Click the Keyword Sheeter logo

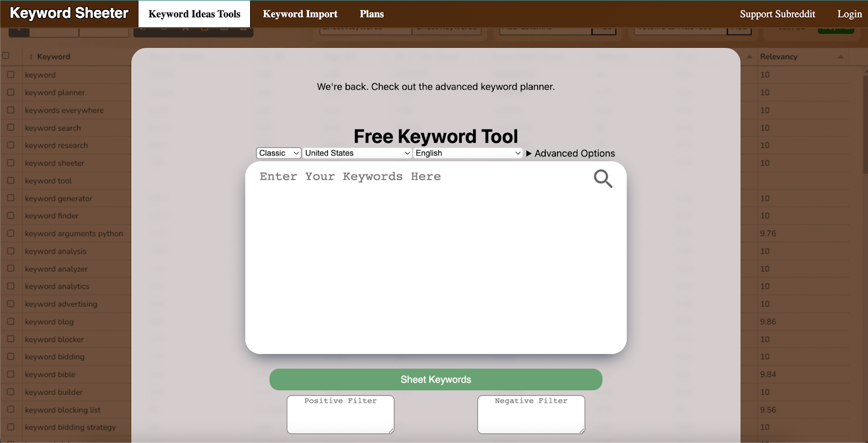tap(69, 13)
